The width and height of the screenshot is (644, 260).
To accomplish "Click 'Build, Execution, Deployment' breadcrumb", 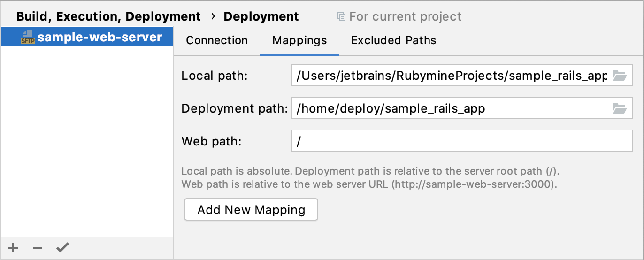I will click(x=108, y=16).
